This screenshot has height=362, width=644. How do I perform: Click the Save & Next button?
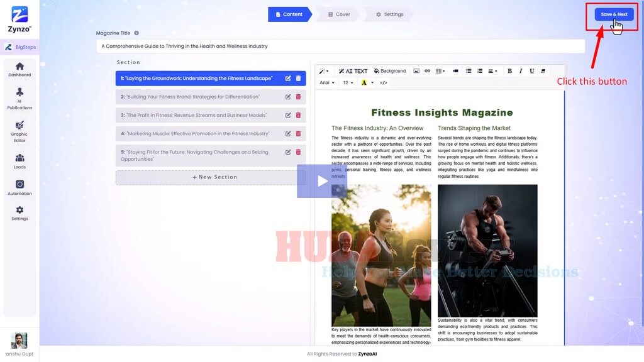tap(614, 14)
